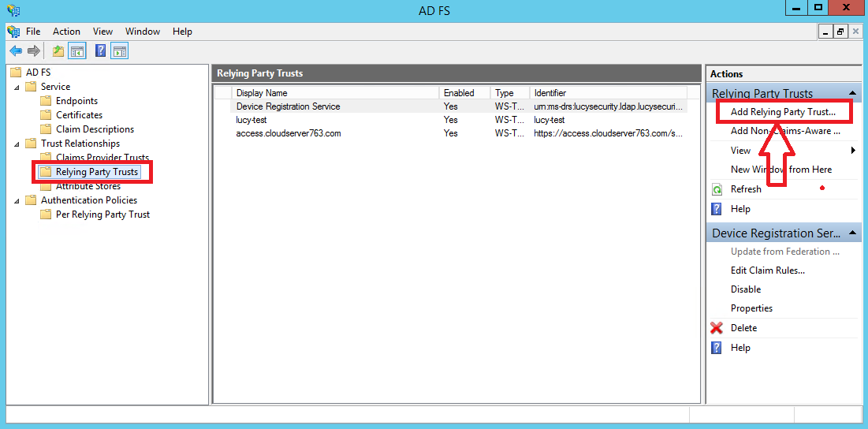The width and height of the screenshot is (868, 429).
Task: Minimize the inner MMC child window
Action: (x=826, y=32)
